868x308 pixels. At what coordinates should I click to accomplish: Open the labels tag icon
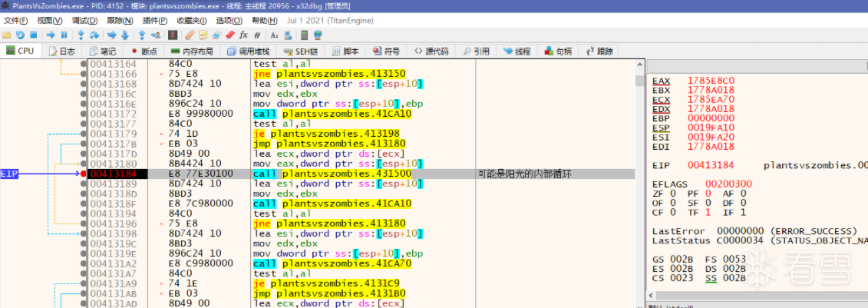(216, 35)
